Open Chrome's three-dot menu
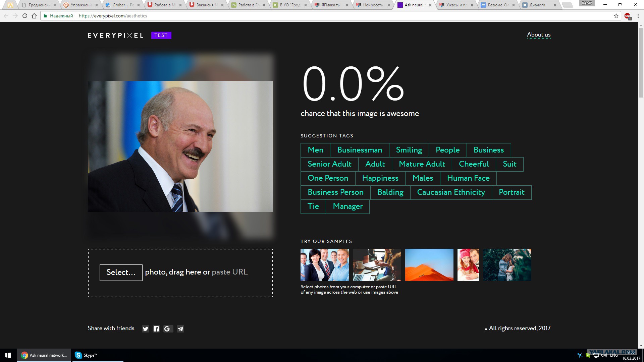 pyautogui.click(x=638, y=16)
